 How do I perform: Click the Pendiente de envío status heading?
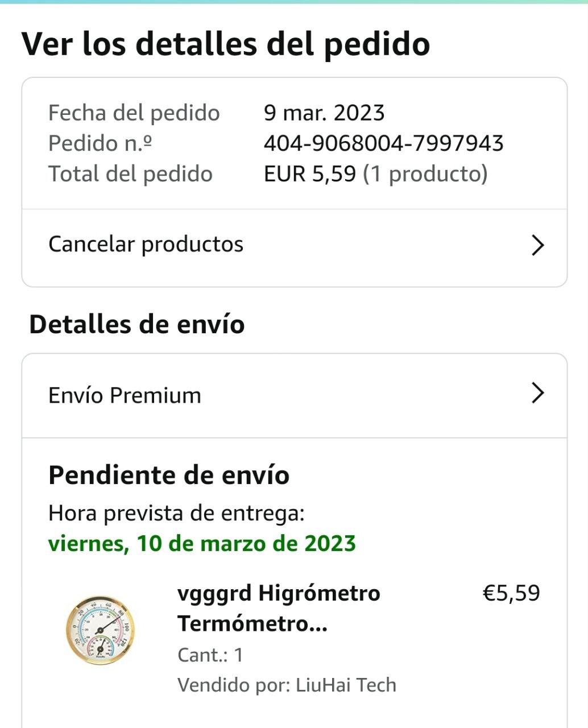pos(169,475)
